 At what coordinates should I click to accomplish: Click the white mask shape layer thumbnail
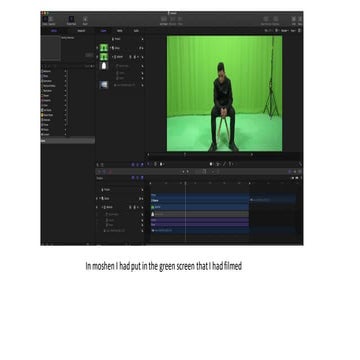104,66
